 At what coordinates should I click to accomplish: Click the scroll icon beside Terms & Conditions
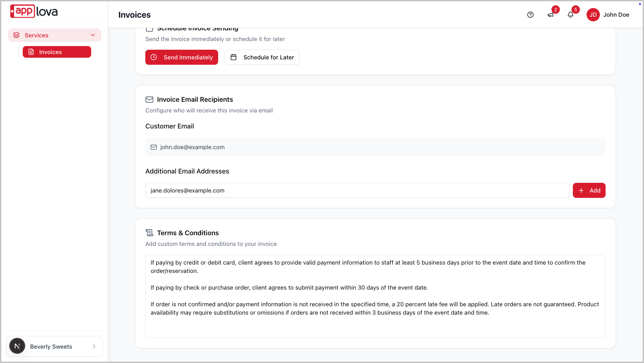(149, 233)
